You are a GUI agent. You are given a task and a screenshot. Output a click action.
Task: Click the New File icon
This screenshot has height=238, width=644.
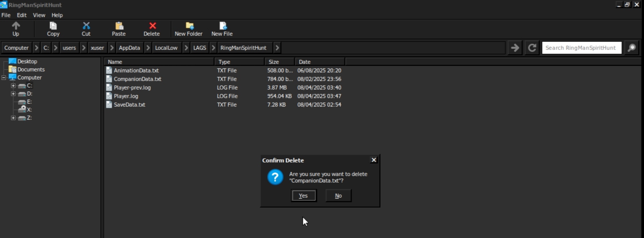[x=222, y=26]
